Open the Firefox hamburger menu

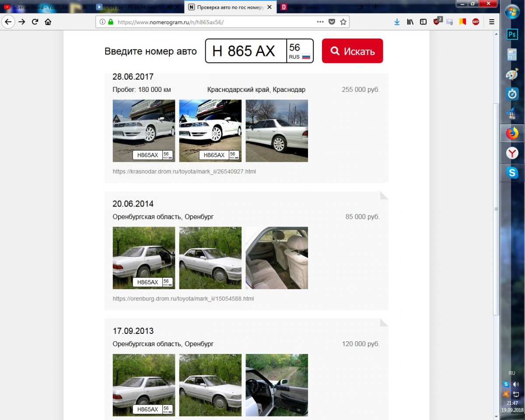pyautogui.click(x=491, y=22)
